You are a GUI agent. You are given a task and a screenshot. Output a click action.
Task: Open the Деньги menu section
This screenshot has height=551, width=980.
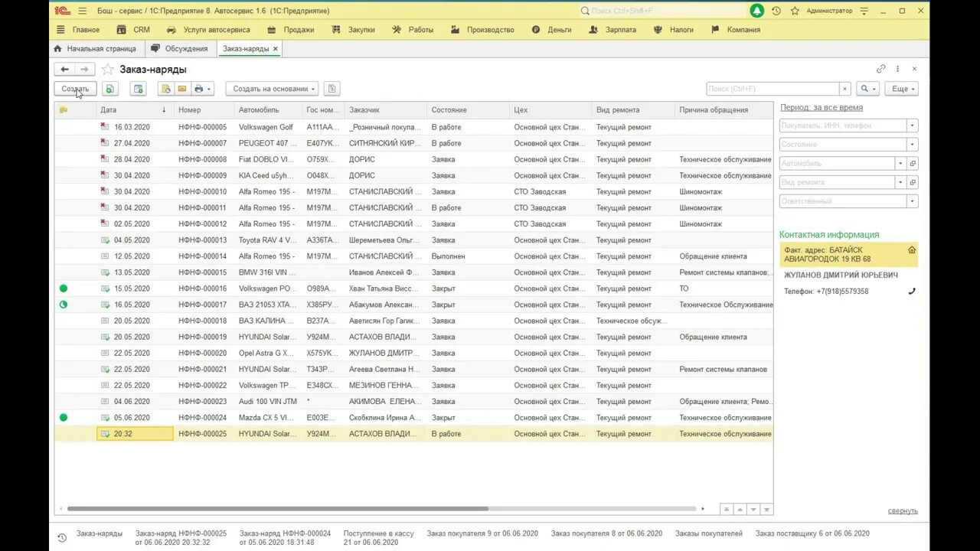[x=551, y=30]
